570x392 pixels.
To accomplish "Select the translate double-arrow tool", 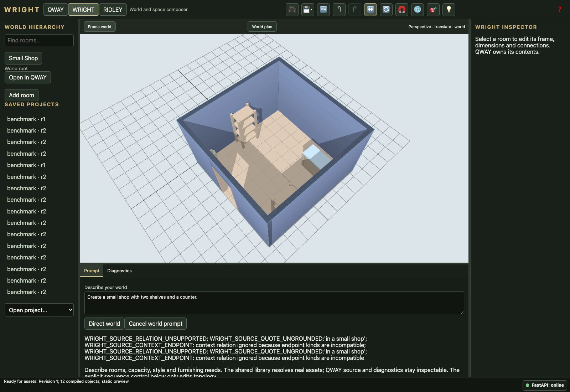I will [x=370, y=10].
